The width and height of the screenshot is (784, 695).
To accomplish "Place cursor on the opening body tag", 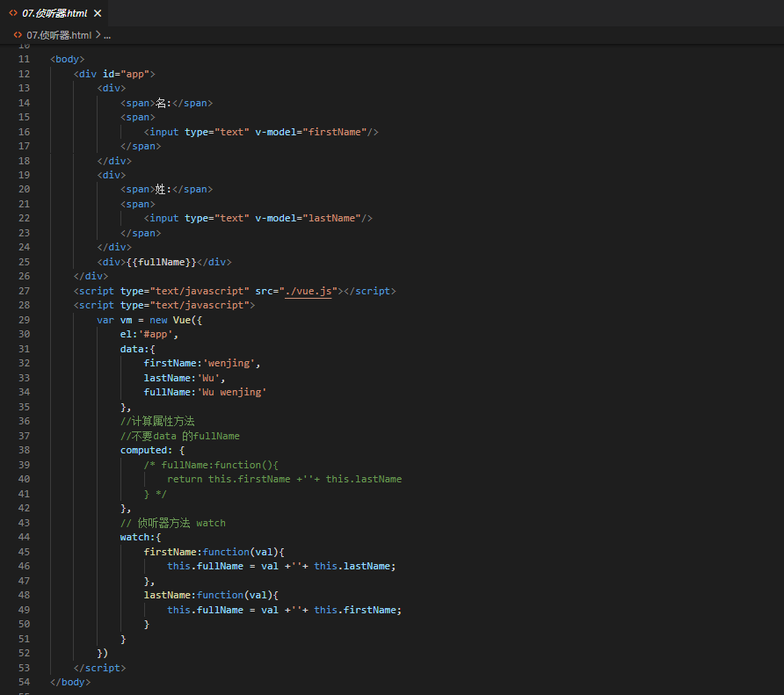I will [x=68, y=59].
